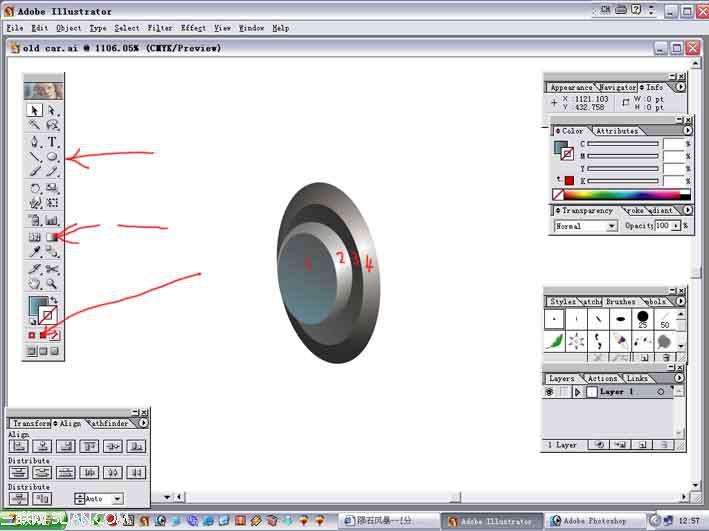Click Create New Layer button in Layers
The image size is (709, 531).
click(x=642, y=445)
